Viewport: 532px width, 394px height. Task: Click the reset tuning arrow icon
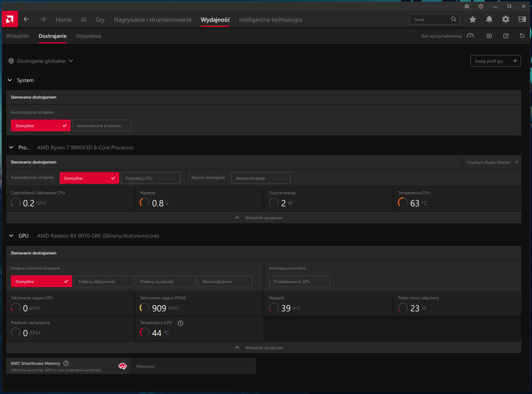522,36
